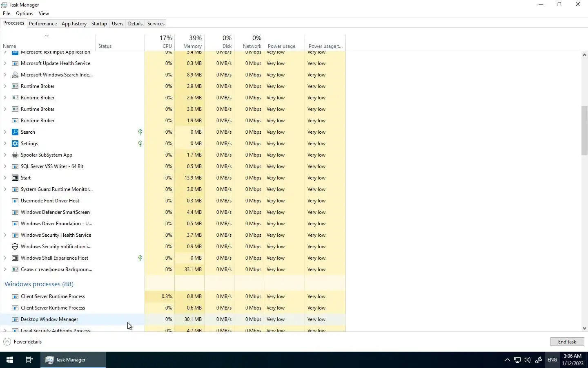The image size is (588, 368).
Task: Click the Microsoft Windows Search Indexer icon
Action: point(15,75)
